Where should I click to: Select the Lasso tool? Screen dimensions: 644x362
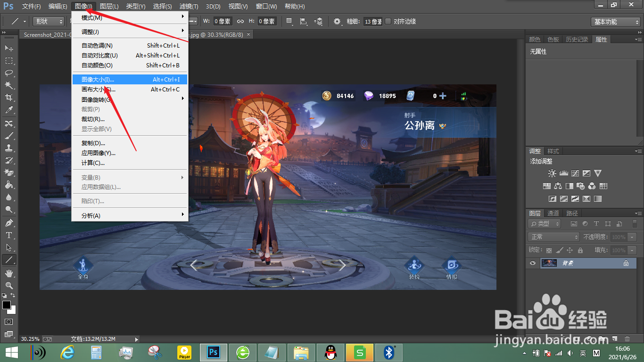pyautogui.click(x=8, y=73)
